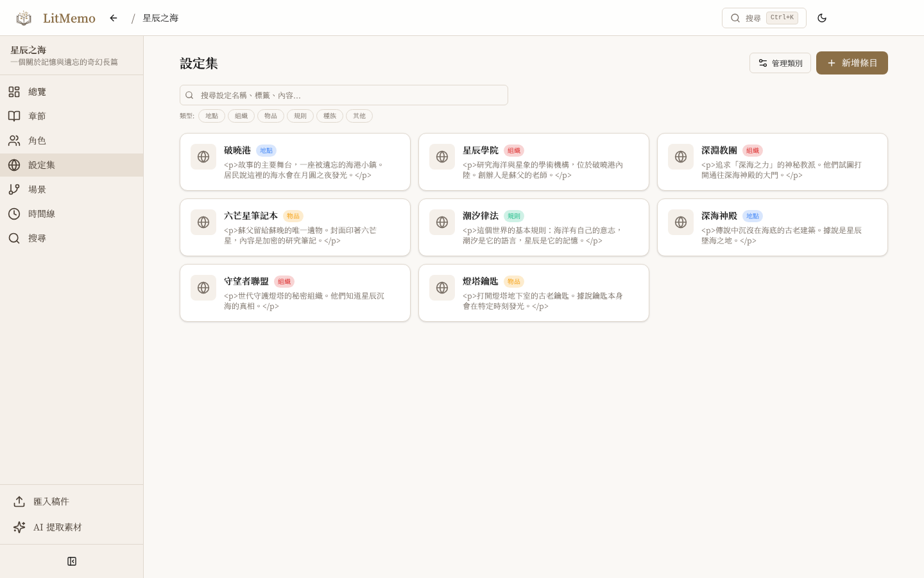Click the globe icon on 燈塔鑰匙 card
The image size is (924, 578).
coord(442,288)
